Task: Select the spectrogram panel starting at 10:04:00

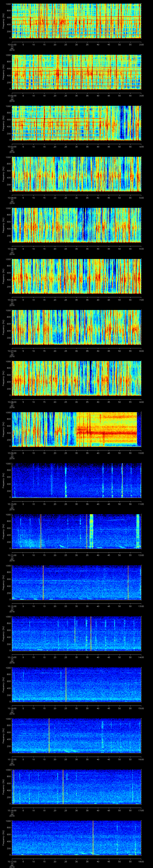Action: (77, 174)
